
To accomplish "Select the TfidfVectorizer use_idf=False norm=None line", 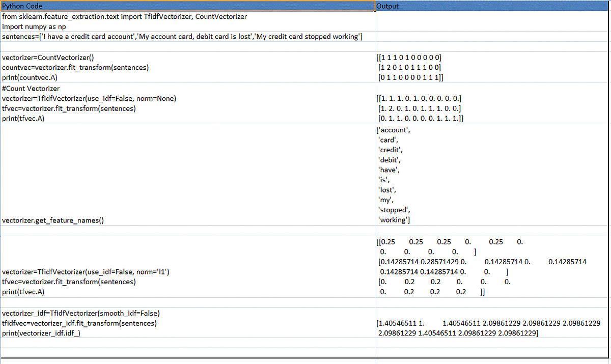I will 89,98.
